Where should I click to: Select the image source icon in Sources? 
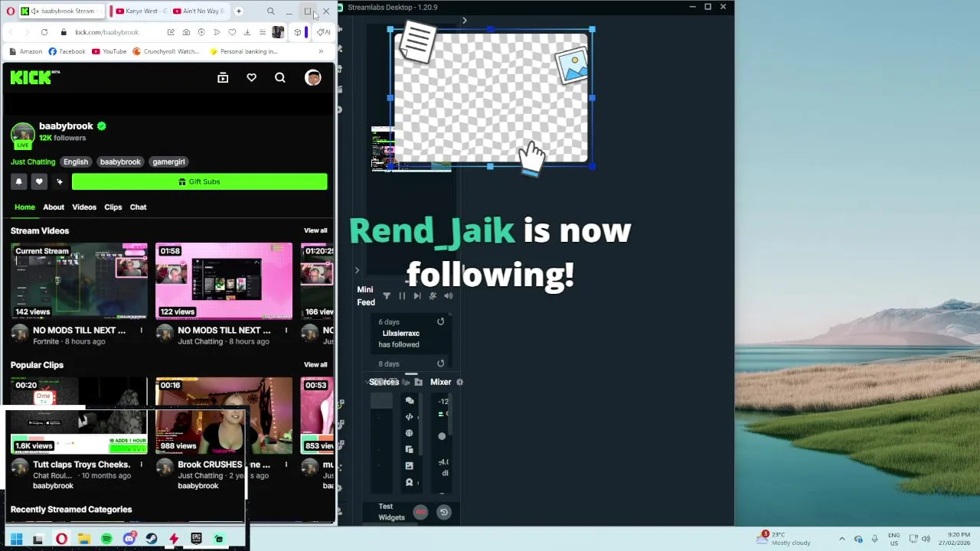410,465
